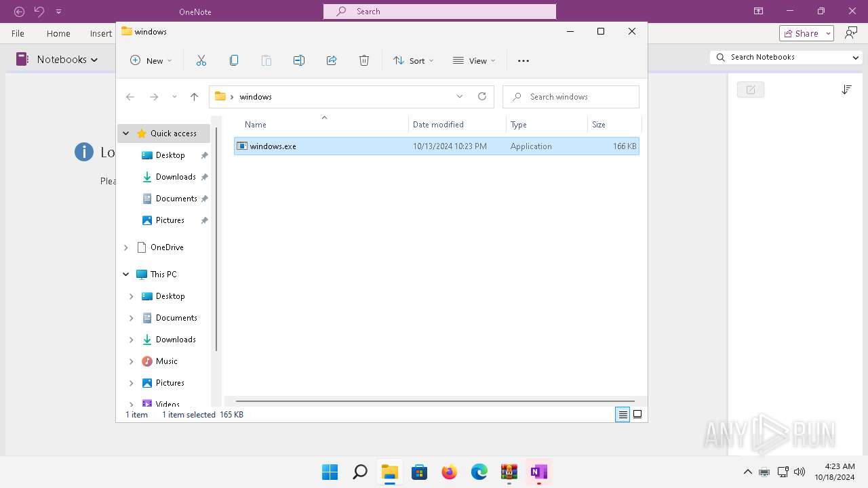The image size is (868, 488).
Task: Refresh the windows folder view
Action: 482,96
